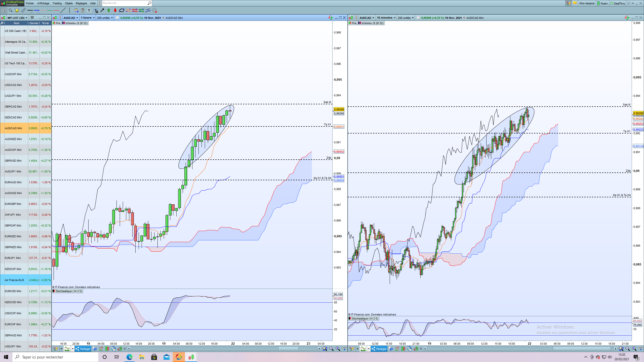This screenshot has width=644, height=362.
Task: Toggle Ichimoku label on 1 heure chart
Action: (x=75, y=23)
